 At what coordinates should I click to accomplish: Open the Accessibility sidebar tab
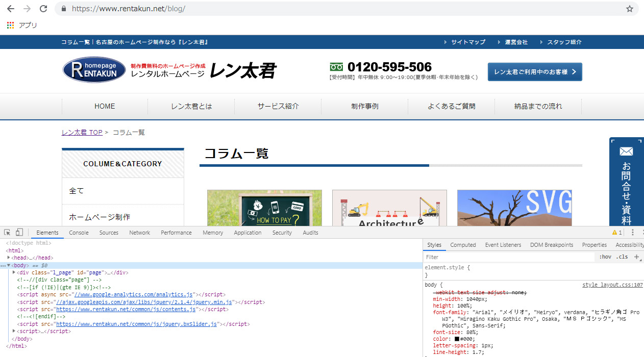tap(630, 245)
